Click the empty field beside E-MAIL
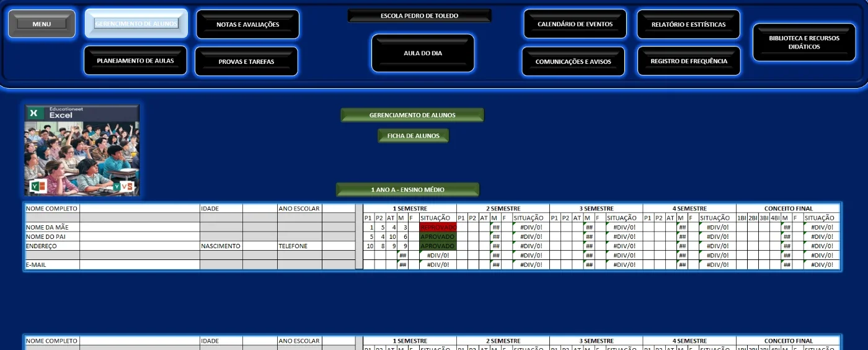868x350 pixels. coord(139,264)
